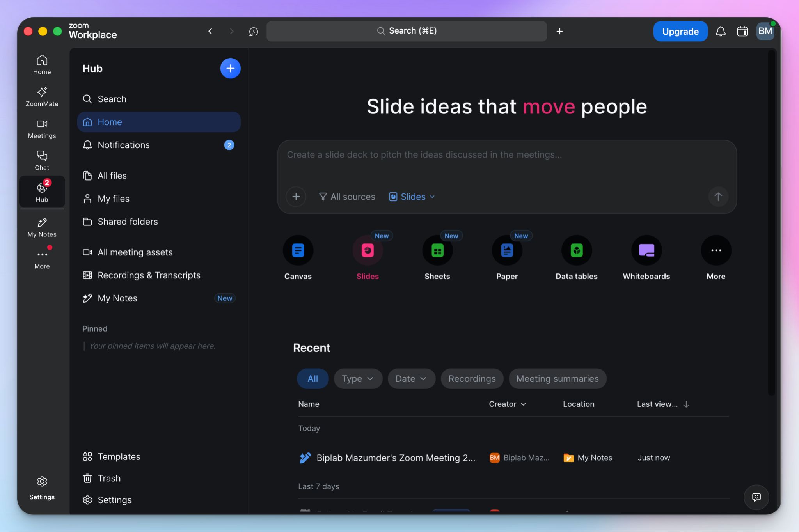Open the calendar icon in title bar
Screen dimensions: 799x532
pos(742,31)
